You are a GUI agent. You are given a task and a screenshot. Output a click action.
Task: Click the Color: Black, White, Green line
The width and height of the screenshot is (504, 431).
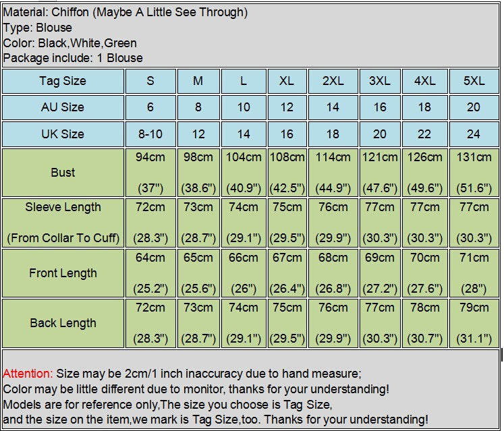[x=69, y=43]
